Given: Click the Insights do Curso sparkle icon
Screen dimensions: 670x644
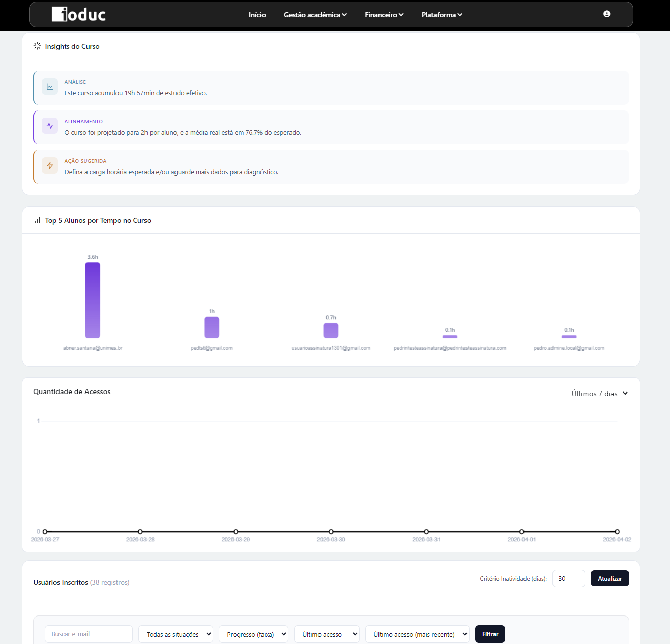Looking at the screenshot, I should pyautogui.click(x=37, y=46).
